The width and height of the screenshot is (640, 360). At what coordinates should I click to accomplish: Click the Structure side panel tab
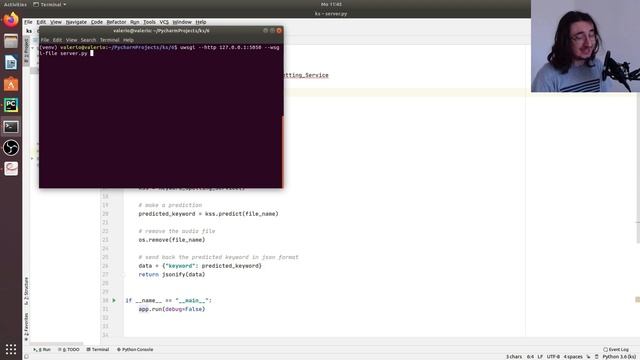coord(26,291)
